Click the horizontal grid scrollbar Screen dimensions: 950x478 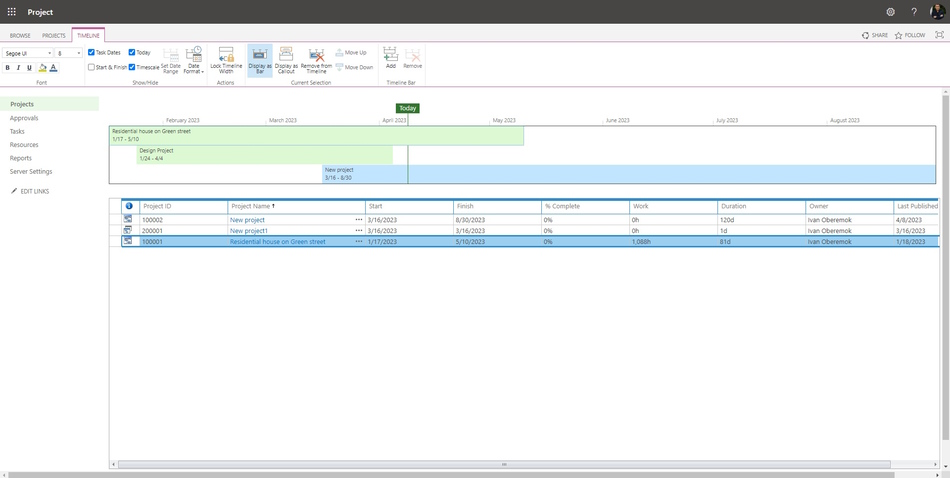click(504, 465)
